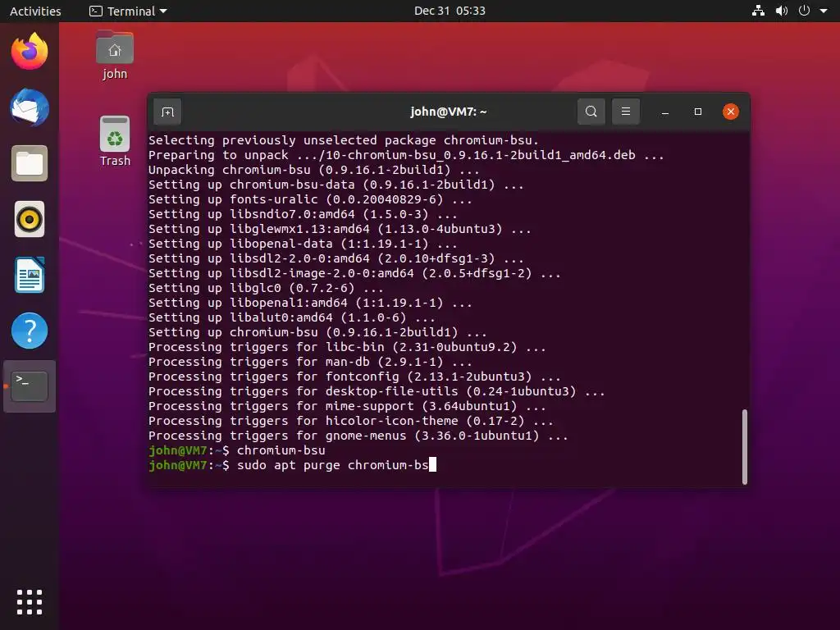Launch Firefox from the dock
Screen dimensions: 840x630
(x=30, y=51)
